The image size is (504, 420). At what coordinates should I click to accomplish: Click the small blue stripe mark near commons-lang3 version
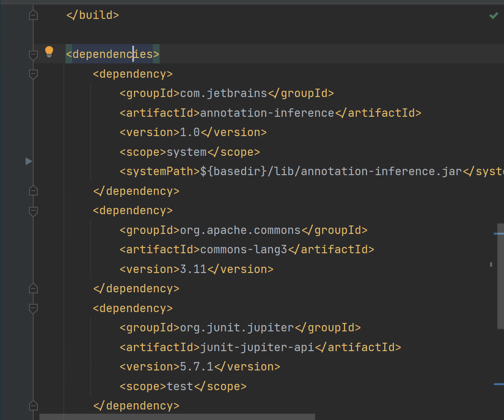[x=491, y=265]
